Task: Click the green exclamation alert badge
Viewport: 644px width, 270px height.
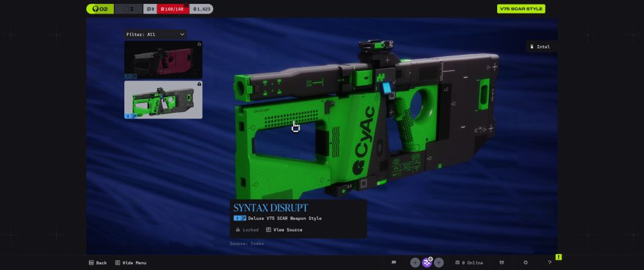Action: coord(558,257)
